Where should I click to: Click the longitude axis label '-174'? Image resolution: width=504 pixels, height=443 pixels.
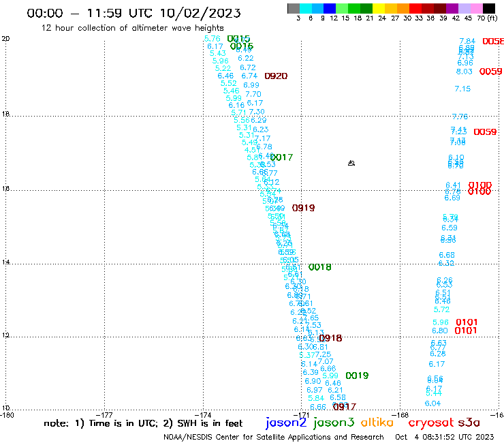203,415
